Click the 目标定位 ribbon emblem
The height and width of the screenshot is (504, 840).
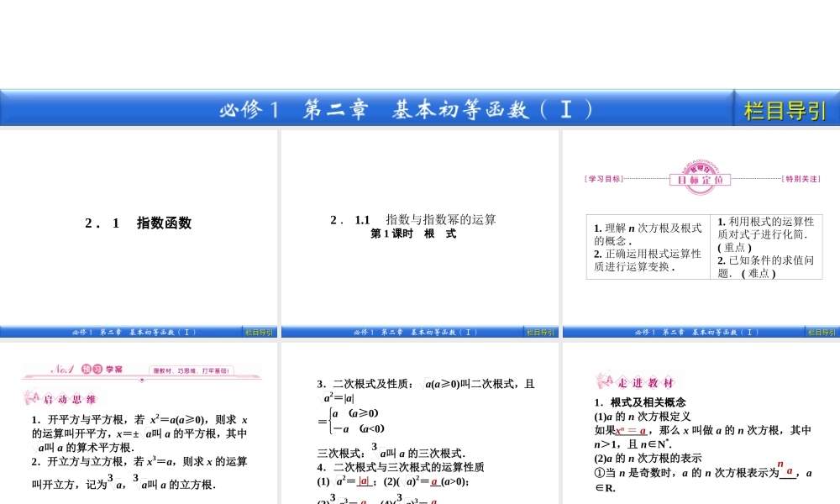698,181
